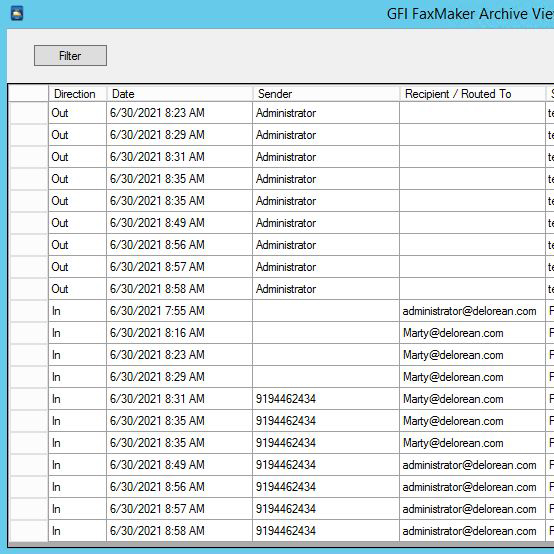
Task: Sort by the Date column header
Action: point(179,94)
